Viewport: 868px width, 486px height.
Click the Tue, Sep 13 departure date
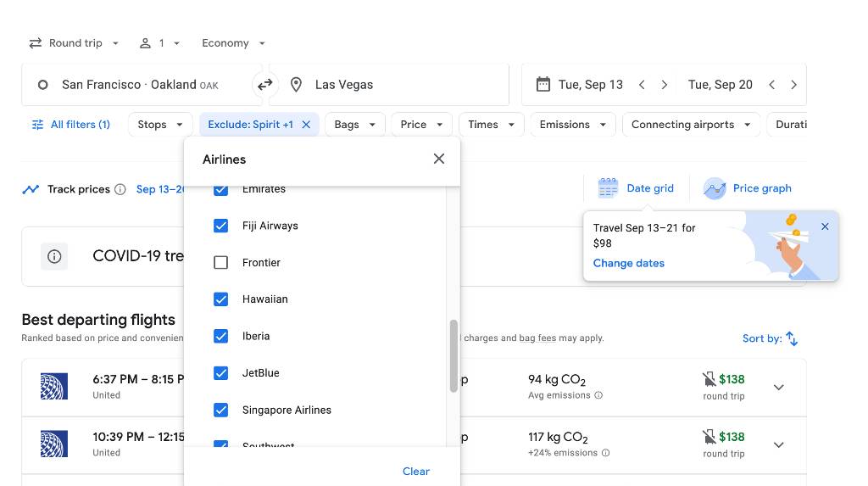(x=591, y=85)
